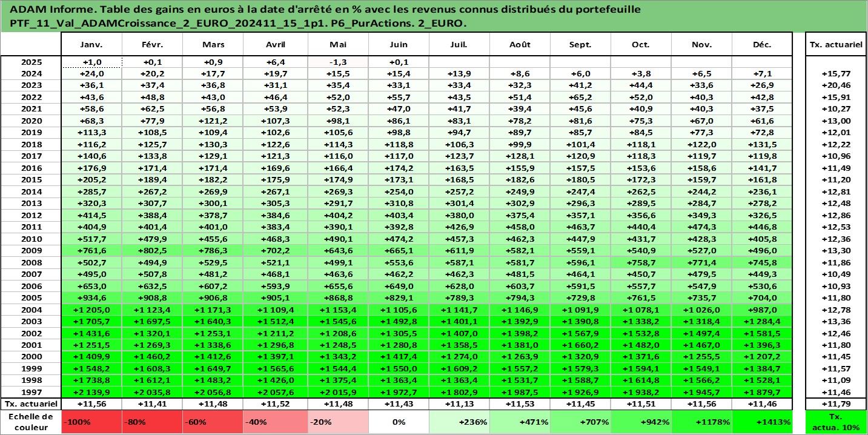The width and height of the screenshot is (868, 435).
Task: Click the 'Avril' column header
Action: pos(276,45)
